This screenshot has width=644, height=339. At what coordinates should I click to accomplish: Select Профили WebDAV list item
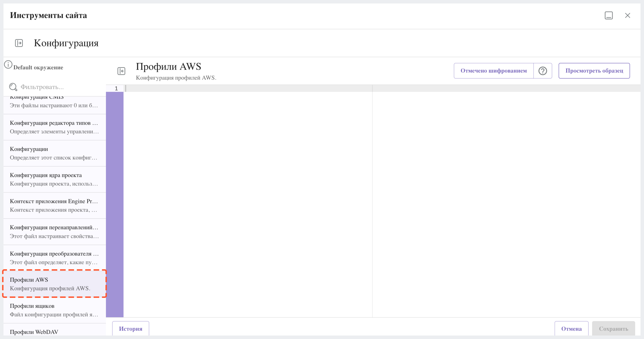point(55,330)
